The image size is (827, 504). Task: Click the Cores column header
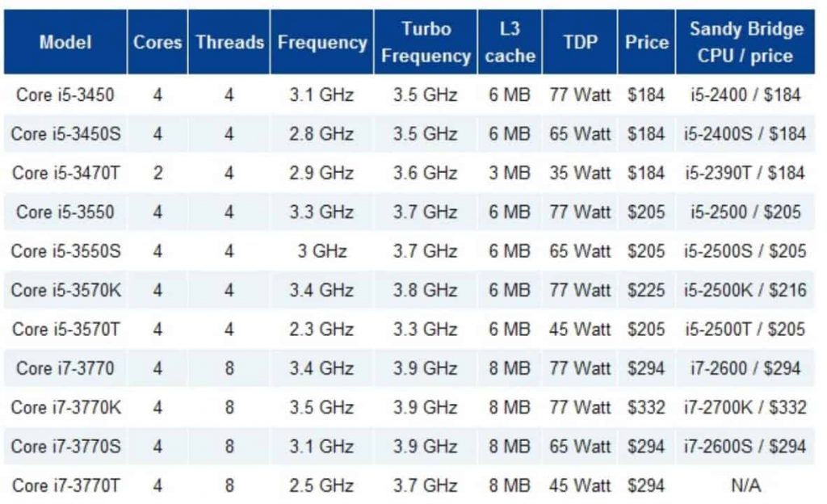pos(157,42)
